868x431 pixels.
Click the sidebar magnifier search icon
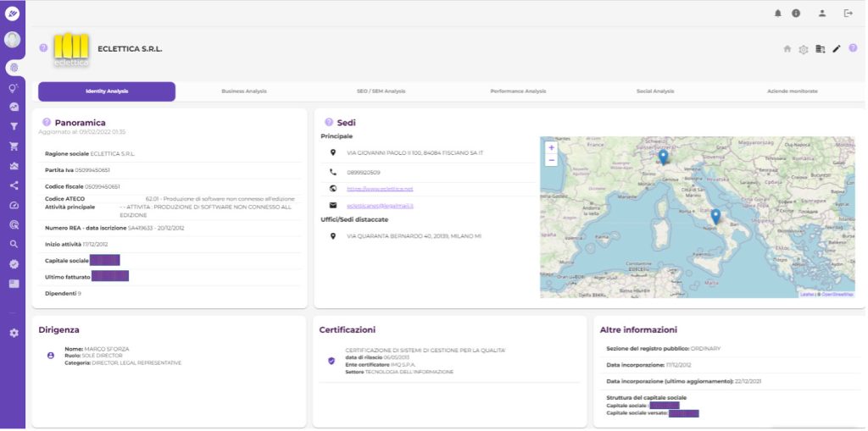pos(14,244)
